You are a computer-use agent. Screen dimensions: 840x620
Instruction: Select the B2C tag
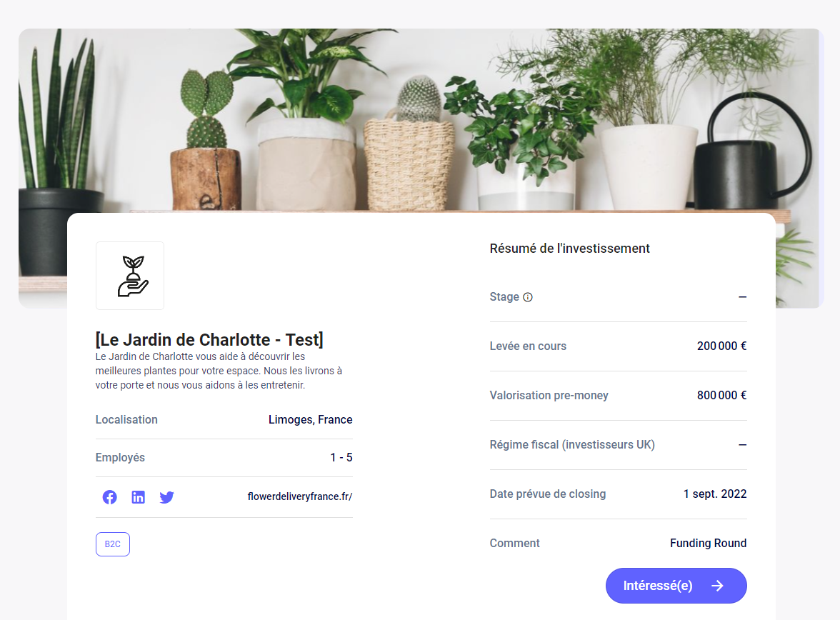(x=113, y=544)
